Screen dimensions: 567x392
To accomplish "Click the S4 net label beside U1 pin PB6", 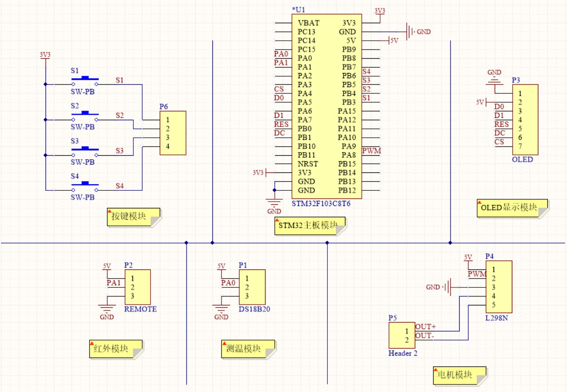I will tap(366, 71).
